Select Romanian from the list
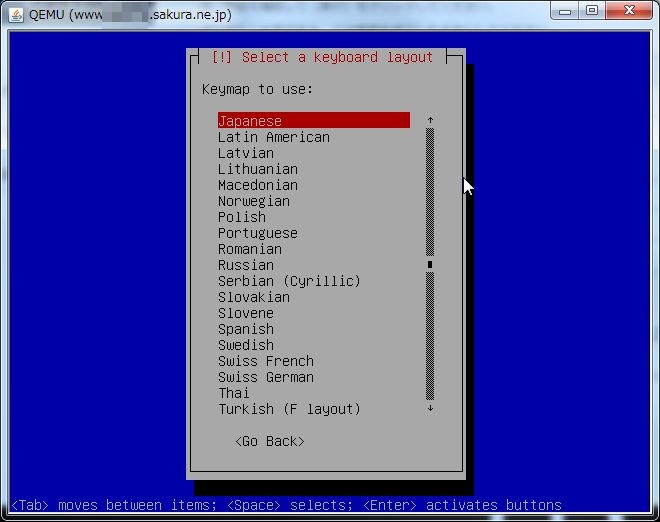 click(250, 249)
